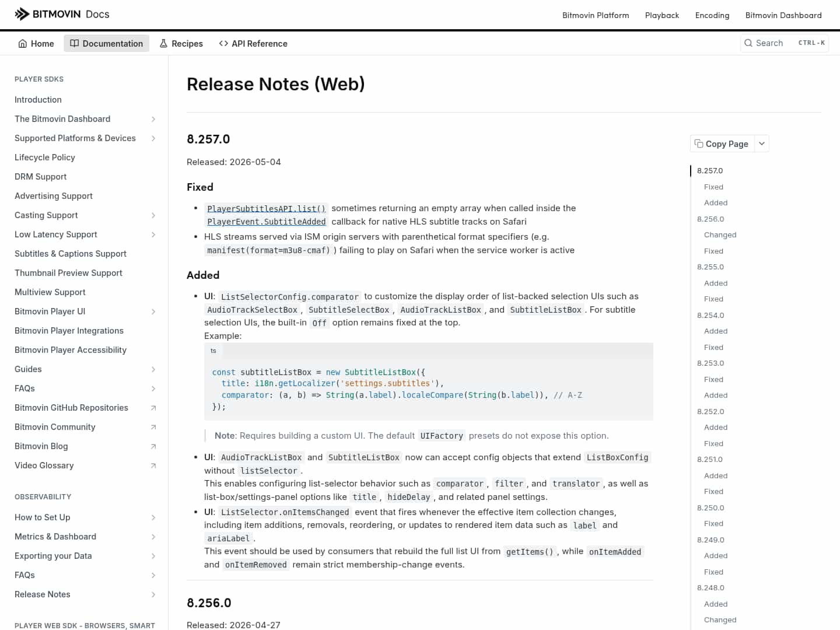Open the PlayerSubtitlesAPI.list() link
The width and height of the screenshot is (840, 630).
coord(267,208)
